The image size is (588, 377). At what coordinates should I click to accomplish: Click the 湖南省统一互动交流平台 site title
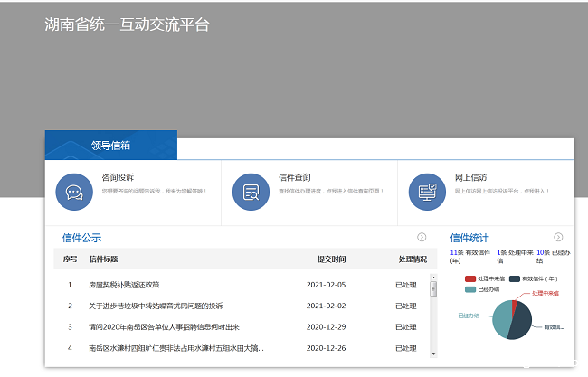point(127,24)
